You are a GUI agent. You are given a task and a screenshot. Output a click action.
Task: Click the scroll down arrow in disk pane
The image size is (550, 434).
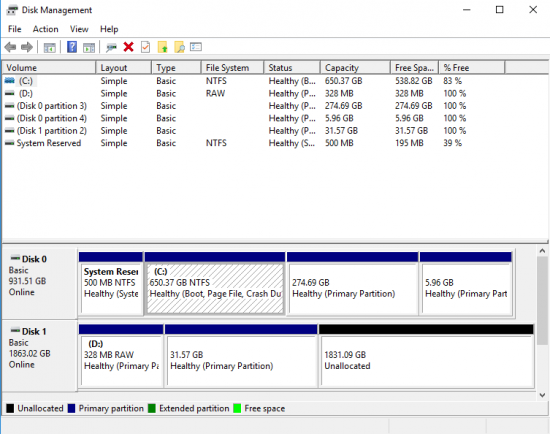tap(542, 395)
